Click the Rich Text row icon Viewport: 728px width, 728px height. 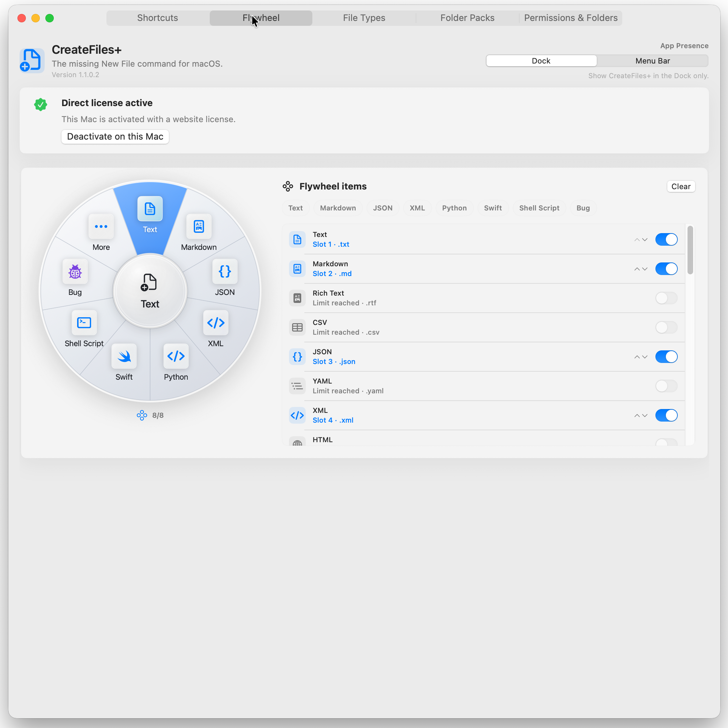tap(297, 298)
